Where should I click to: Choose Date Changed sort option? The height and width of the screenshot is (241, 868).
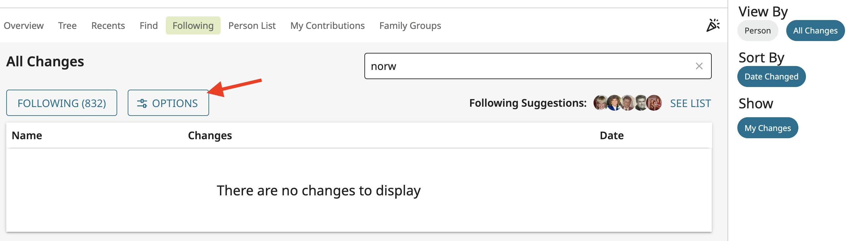771,77
